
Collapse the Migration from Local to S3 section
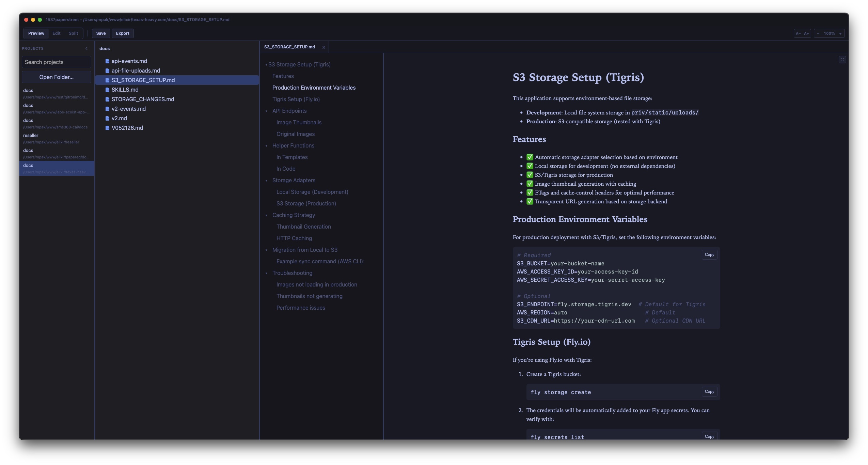tap(266, 250)
